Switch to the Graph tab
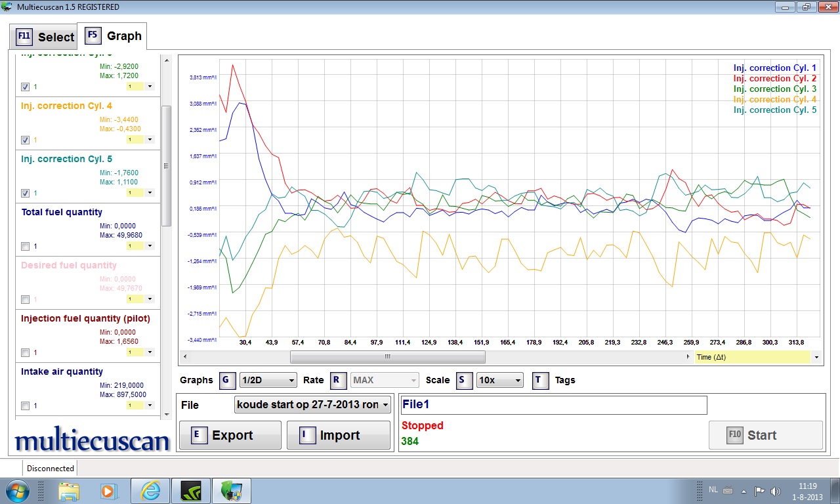This screenshot has width=840, height=504. click(112, 36)
